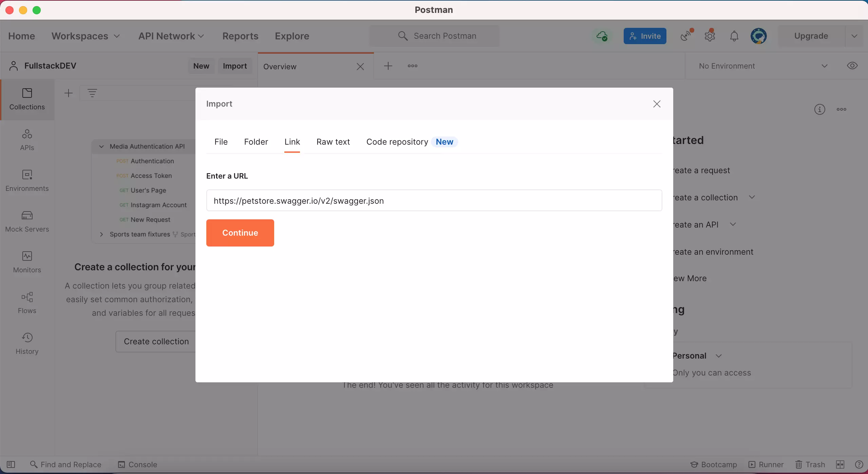Click the Invite button
The image size is (868, 474).
645,36
